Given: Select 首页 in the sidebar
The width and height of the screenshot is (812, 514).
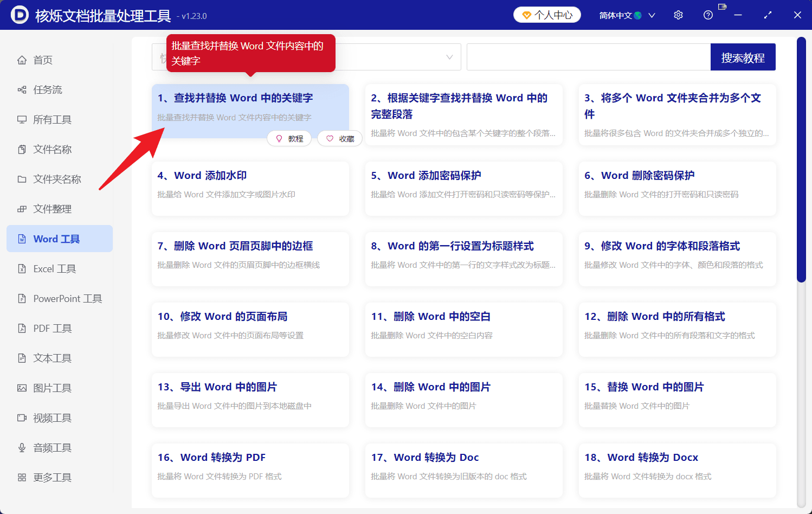Looking at the screenshot, I should click(x=60, y=60).
